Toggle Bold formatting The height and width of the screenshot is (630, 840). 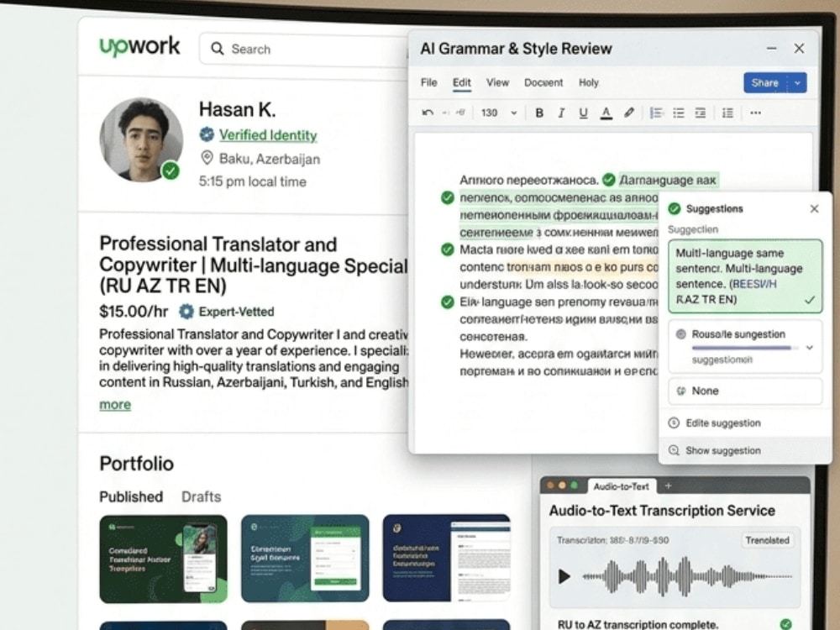[539, 113]
